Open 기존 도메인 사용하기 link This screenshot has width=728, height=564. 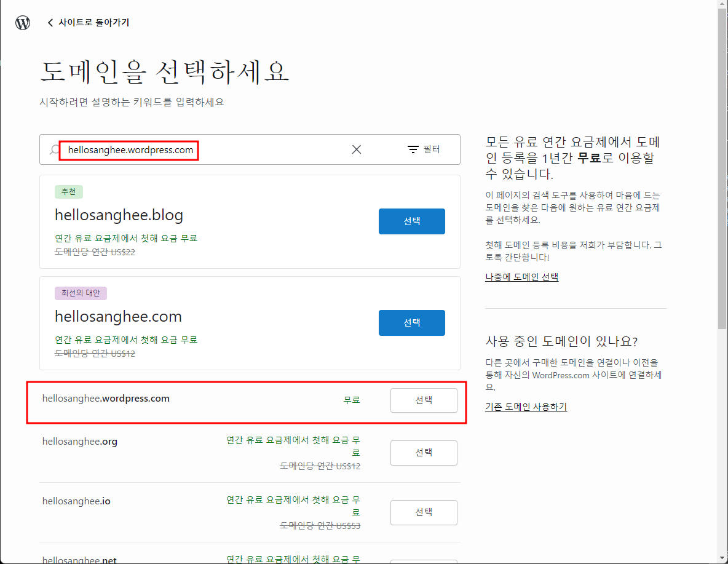click(x=526, y=407)
